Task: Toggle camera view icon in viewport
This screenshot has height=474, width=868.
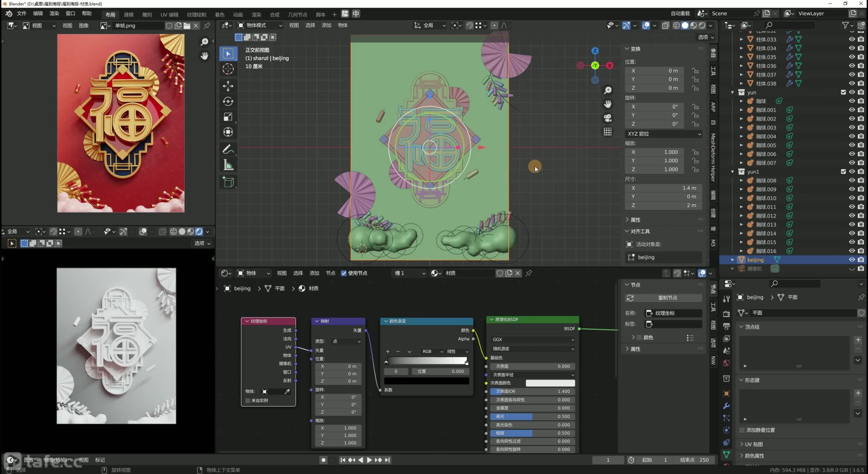Action: [x=608, y=118]
